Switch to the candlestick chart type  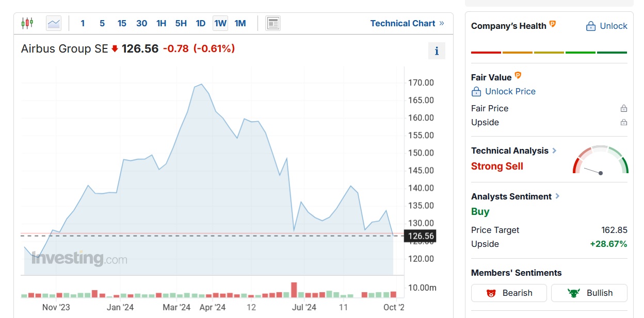(27, 23)
